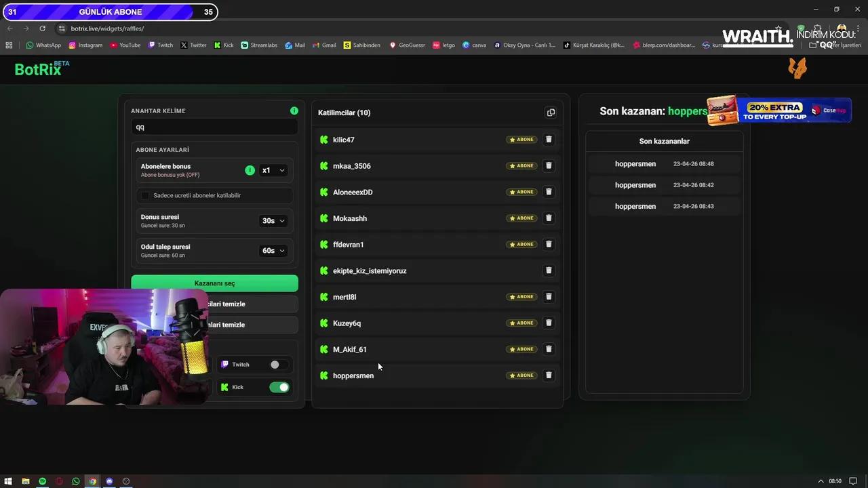The width and height of the screenshot is (868, 488).
Task: Open the Kick bookmark in the bookmarks bar
Action: click(x=224, y=45)
